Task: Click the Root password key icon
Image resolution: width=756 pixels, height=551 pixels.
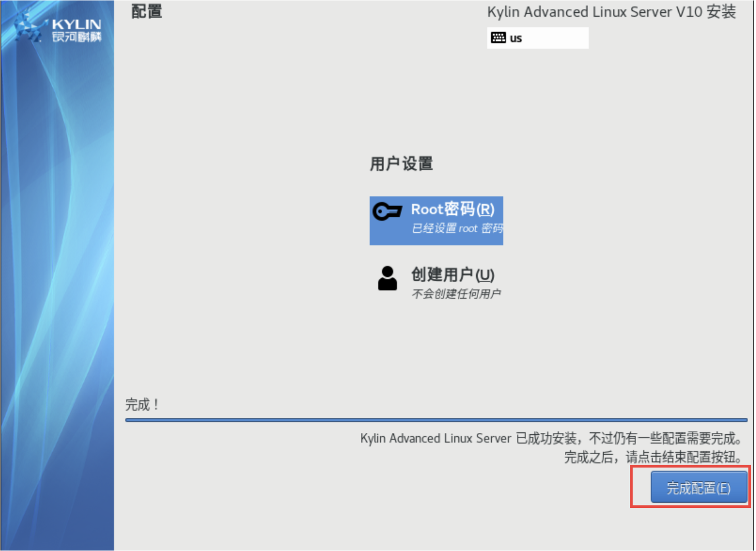Action: point(387,211)
